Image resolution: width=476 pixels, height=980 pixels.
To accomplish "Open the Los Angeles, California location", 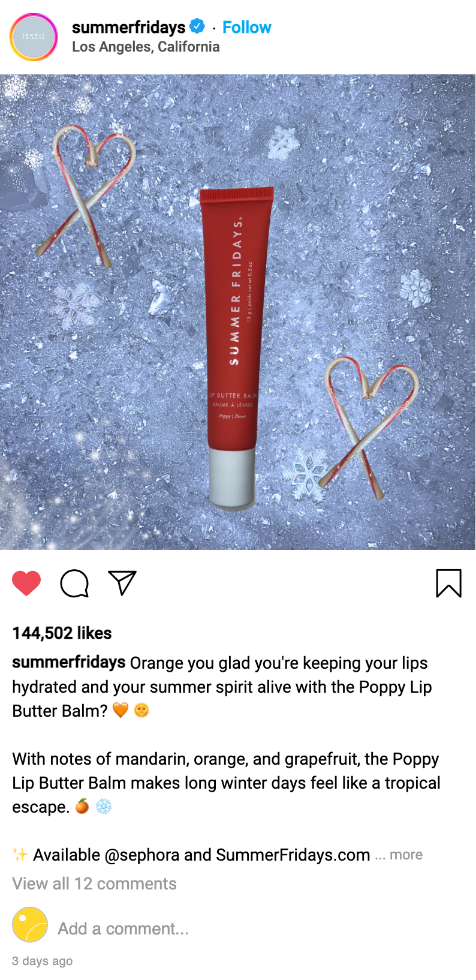I will (x=146, y=47).
